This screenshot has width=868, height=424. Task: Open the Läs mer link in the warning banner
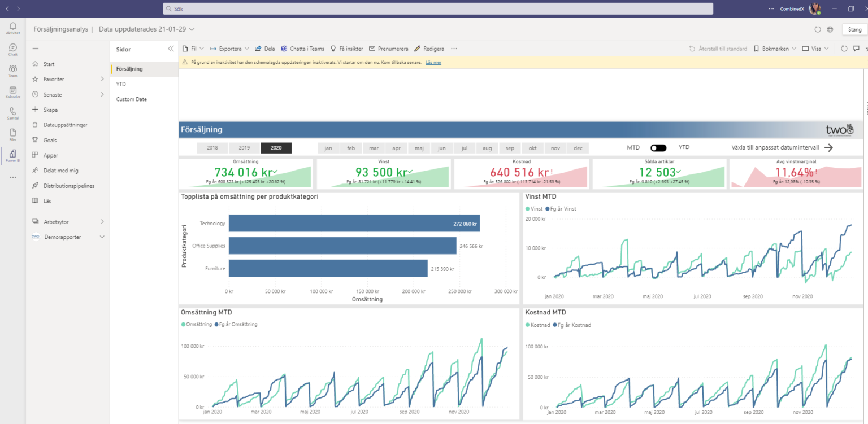click(433, 62)
